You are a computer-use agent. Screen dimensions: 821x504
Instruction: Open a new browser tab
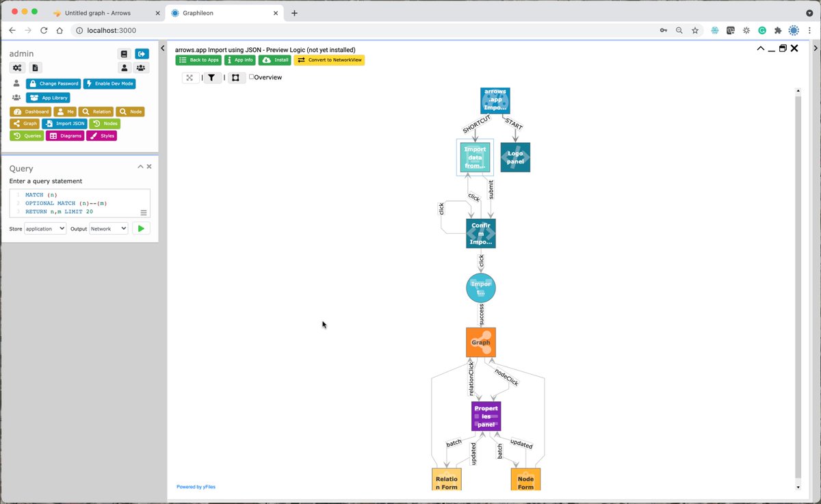294,13
